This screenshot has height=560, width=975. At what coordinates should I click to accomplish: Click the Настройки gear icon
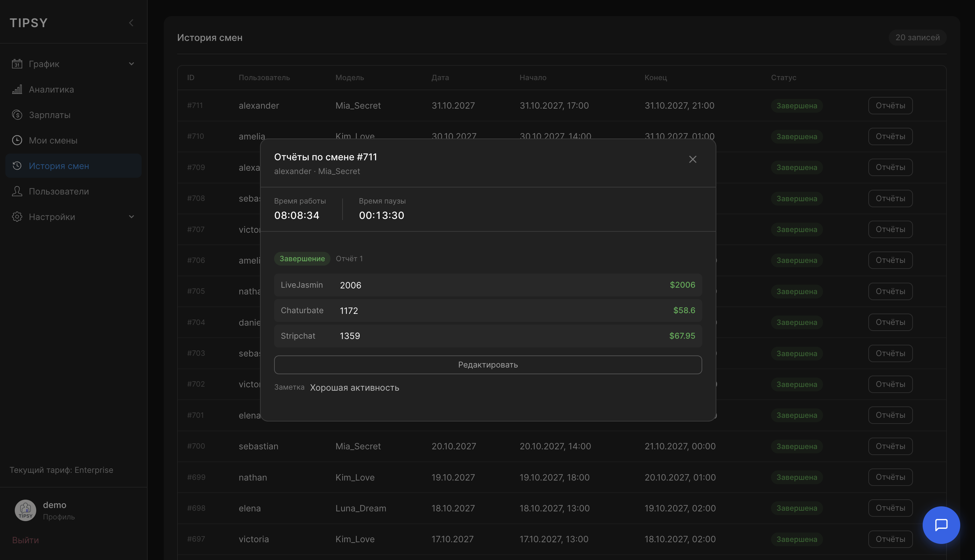tap(17, 217)
